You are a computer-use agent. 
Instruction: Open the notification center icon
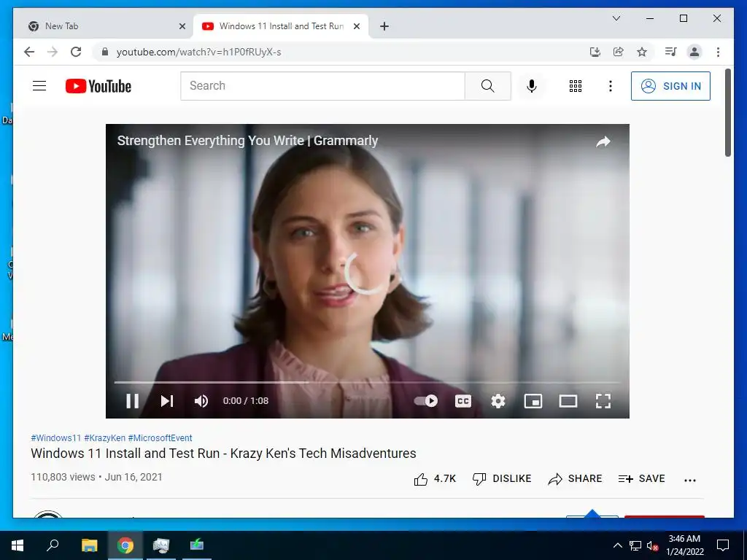pos(723,545)
